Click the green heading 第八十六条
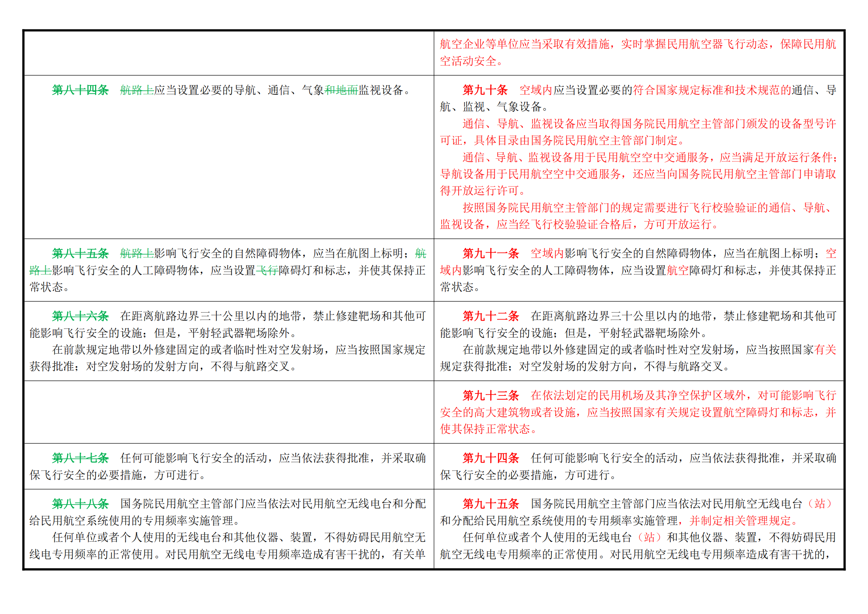The image size is (868, 614). point(80,316)
